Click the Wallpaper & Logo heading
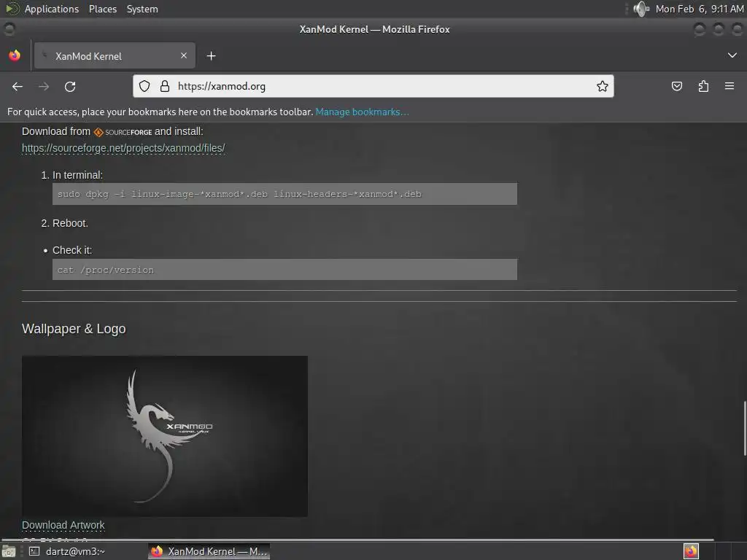This screenshot has height=560, width=747. (74, 329)
